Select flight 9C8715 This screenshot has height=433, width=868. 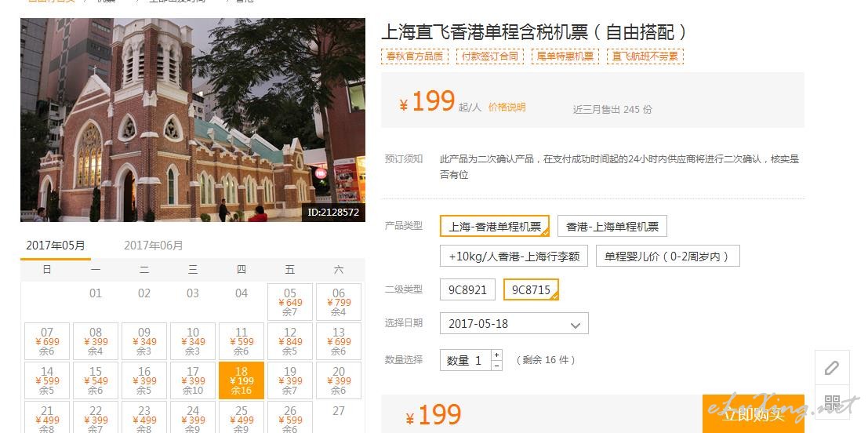pyautogui.click(x=531, y=289)
